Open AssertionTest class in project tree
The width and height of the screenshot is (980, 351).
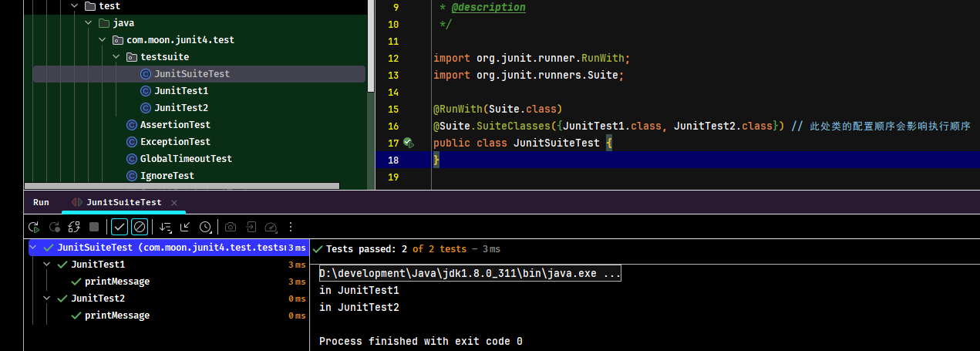click(175, 125)
